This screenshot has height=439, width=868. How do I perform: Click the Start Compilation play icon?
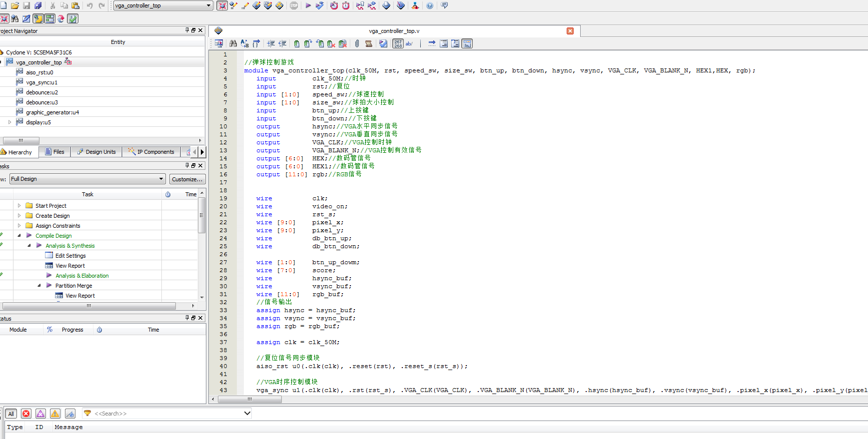coord(308,5)
